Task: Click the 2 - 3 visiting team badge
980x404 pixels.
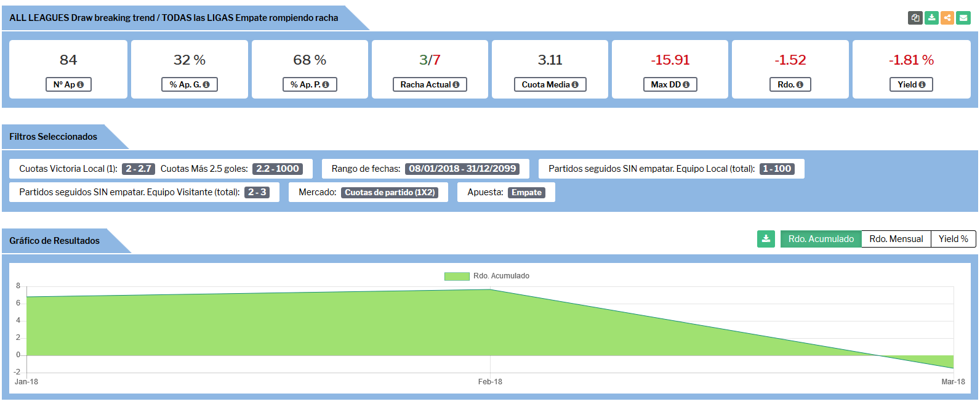Action: 257,192
